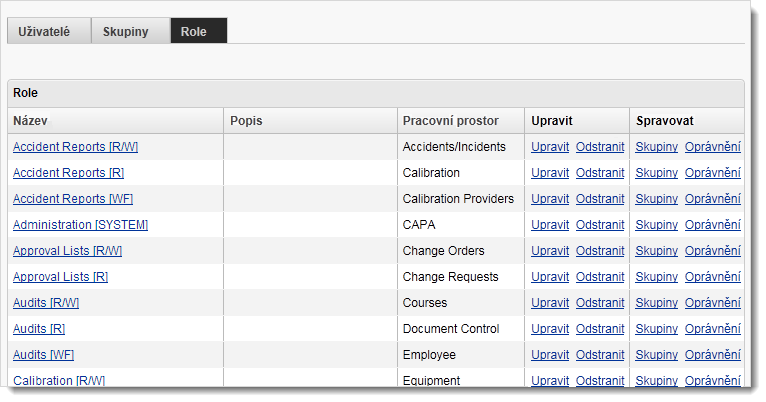Viewport: 766px width, 402px height.
Task: Click Oprávnění for Accident Reports [R]
Action: pyautogui.click(x=712, y=173)
